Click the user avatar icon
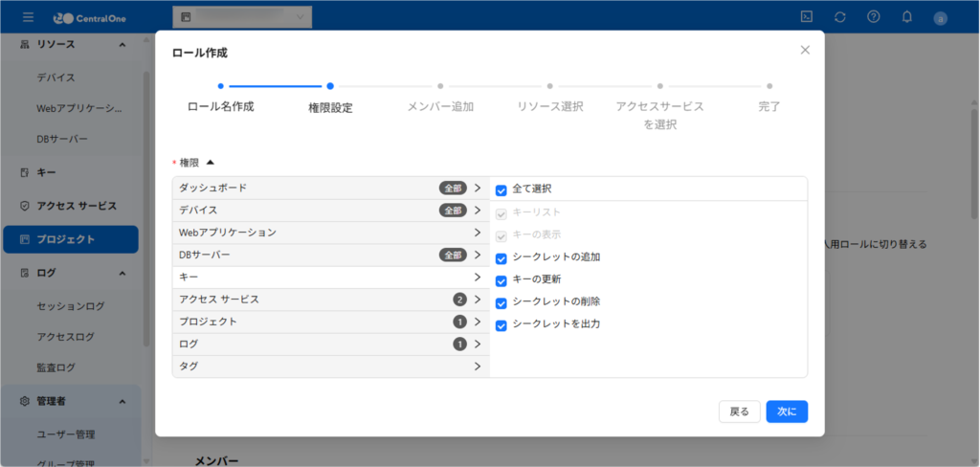 940,17
